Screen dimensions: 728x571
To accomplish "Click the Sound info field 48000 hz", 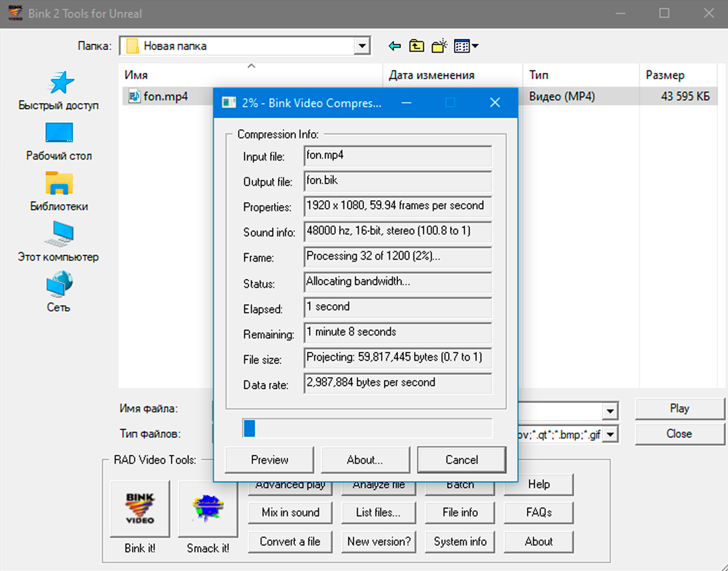I will click(x=398, y=231).
